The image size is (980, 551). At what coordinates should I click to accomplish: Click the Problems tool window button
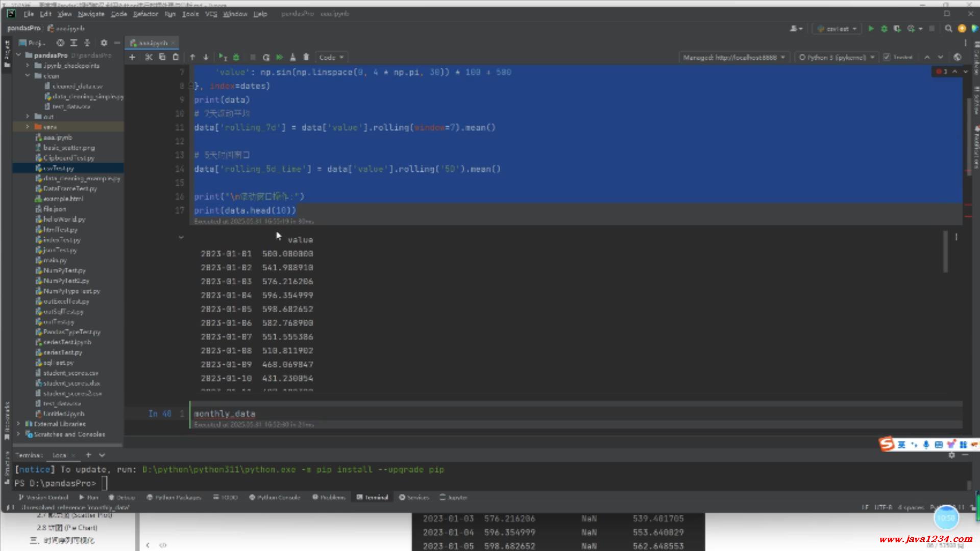[x=329, y=497]
